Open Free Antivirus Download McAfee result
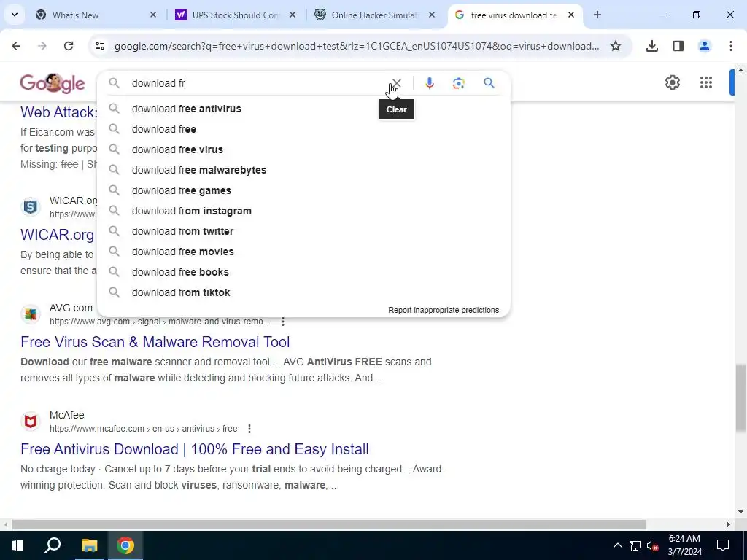 (195, 449)
